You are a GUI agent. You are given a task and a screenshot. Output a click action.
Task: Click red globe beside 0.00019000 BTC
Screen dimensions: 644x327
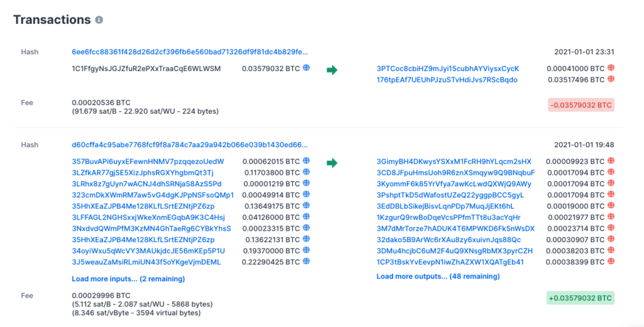[611, 205]
